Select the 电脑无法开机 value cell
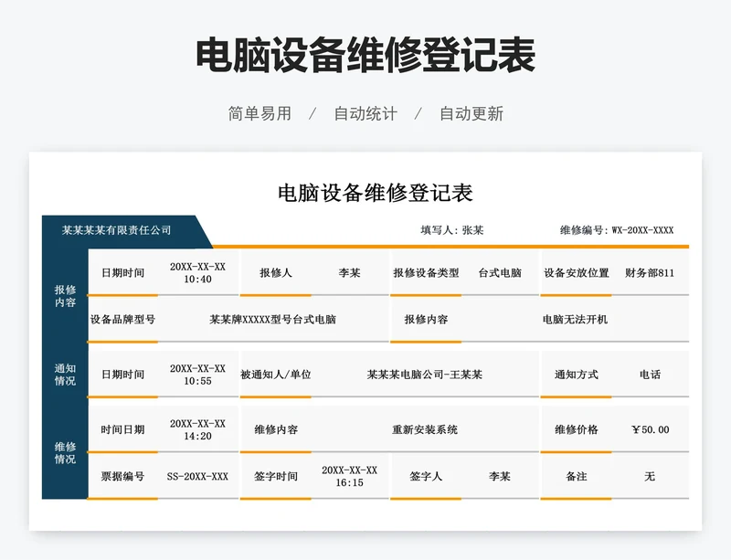 pos(575,320)
